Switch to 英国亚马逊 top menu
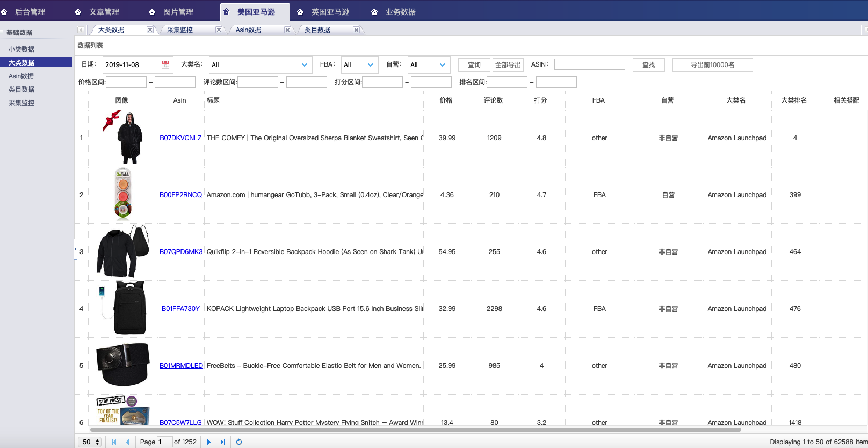The image size is (868, 448). click(x=330, y=12)
